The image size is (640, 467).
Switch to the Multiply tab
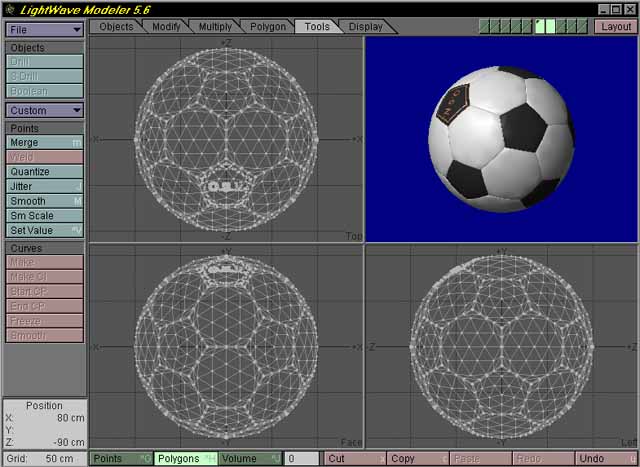[x=214, y=27]
